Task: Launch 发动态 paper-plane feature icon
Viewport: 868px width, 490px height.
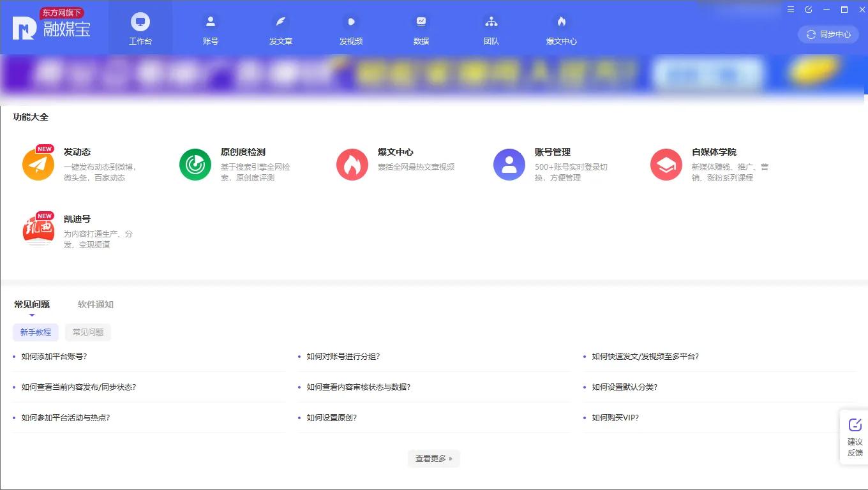Action: click(x=38, y=164)
